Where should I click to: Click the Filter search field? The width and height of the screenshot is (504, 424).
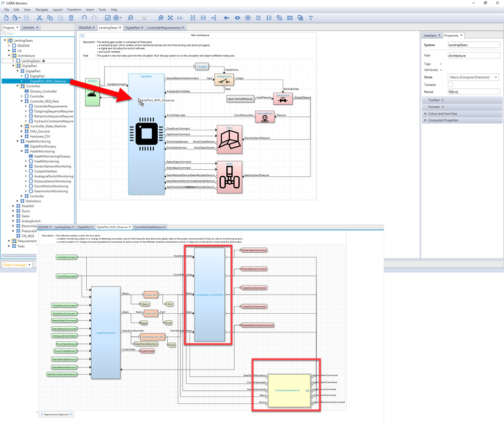(x=38, y=33)
